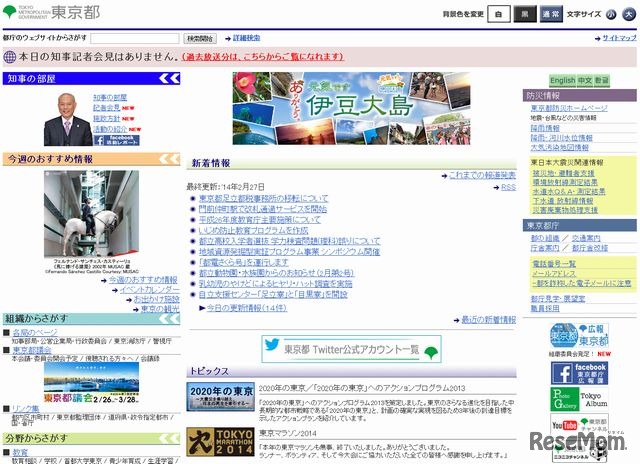Open the 東京の観光 link
This screenshot has width=640, height=464.
160,309
